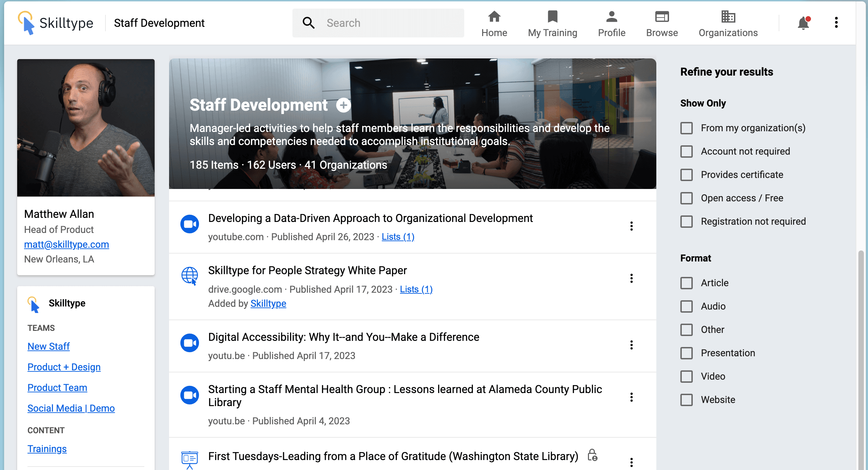Open the Organizations navigation tab
The height and width of the screenshot is (470, 868).
coord(728,23)
